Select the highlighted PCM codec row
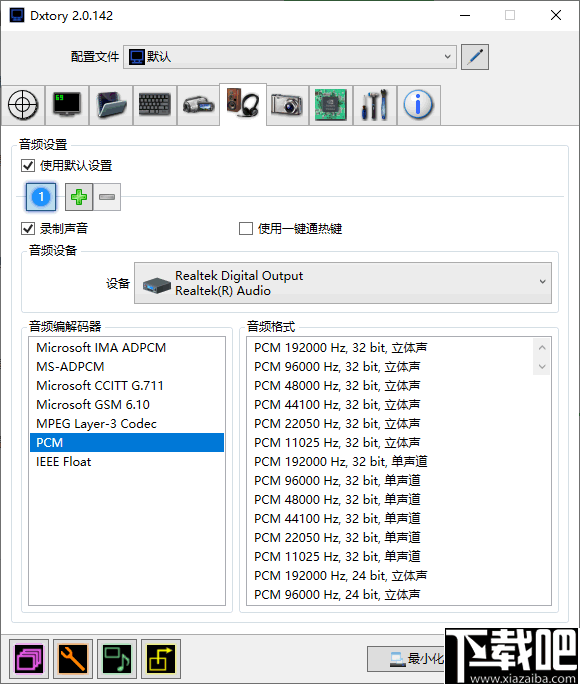The image size is (580, 684). pyautogui.click(x=127, y=442)
